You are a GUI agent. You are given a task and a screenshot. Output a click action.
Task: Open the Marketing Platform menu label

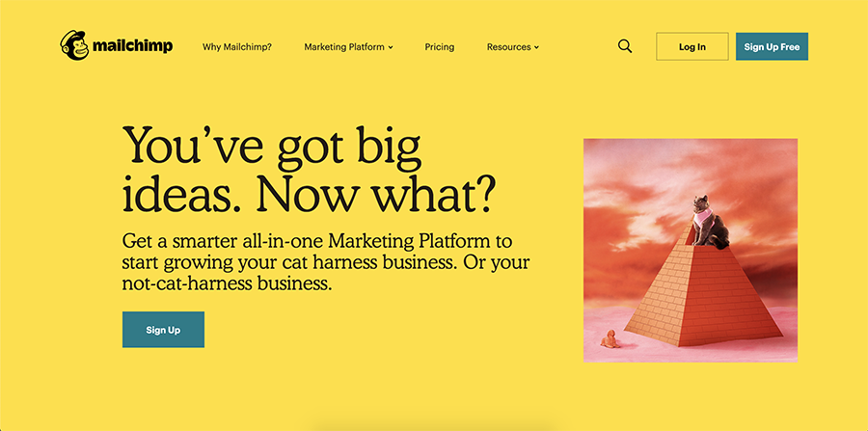tap(343, 47)
